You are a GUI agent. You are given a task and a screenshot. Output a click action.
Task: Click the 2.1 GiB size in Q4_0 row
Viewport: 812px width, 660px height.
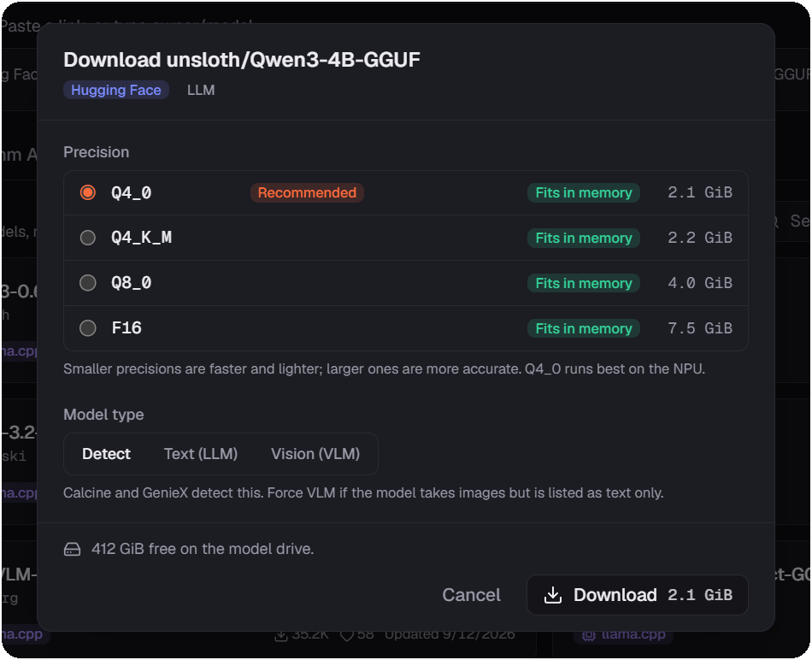tap(700, 192)
